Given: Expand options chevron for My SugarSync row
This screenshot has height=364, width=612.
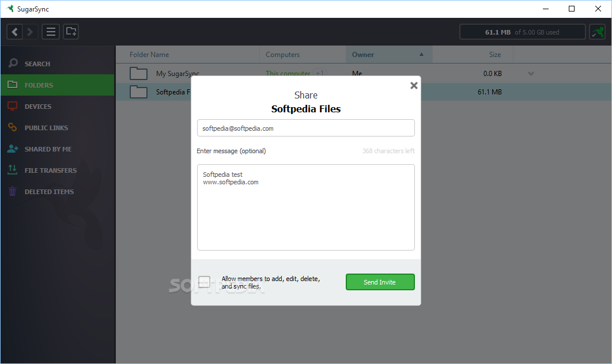Looking at the screenshot, I should [531, 73].
